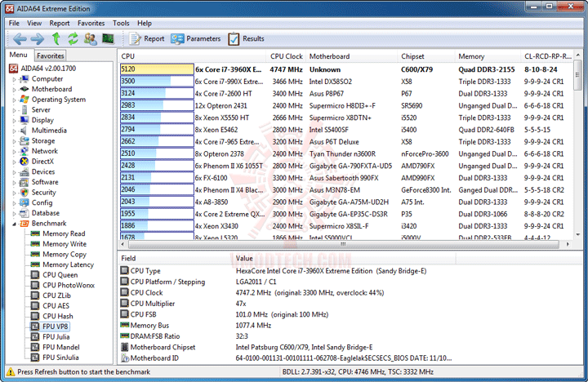This screenshot has width=588, height=382.
Task: Click the monitor graph toolbar icon
Action: [x=108, y=38]
